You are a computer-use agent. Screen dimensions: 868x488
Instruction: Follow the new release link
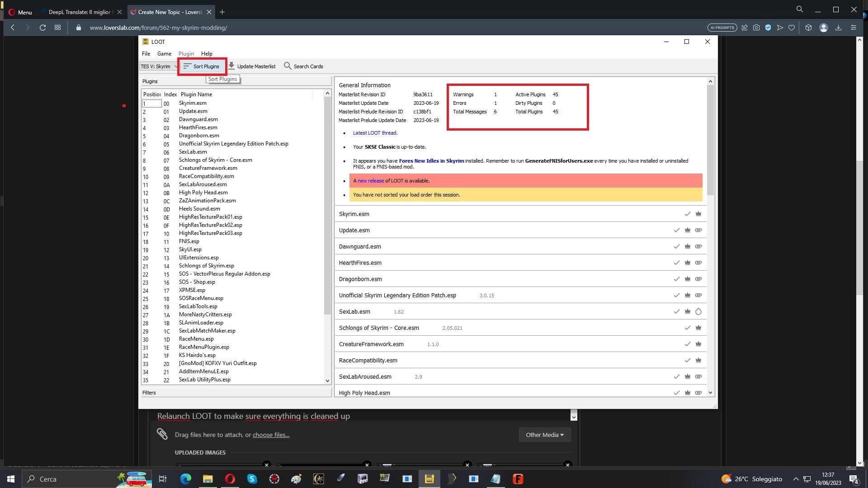(x=370, y=181)
